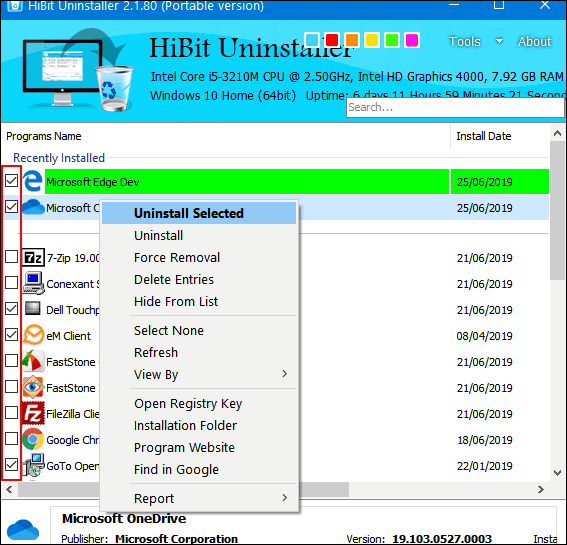This screenshot has width=567, height=545.
Task: Select Delete Entries menu item
Action: 199,280
